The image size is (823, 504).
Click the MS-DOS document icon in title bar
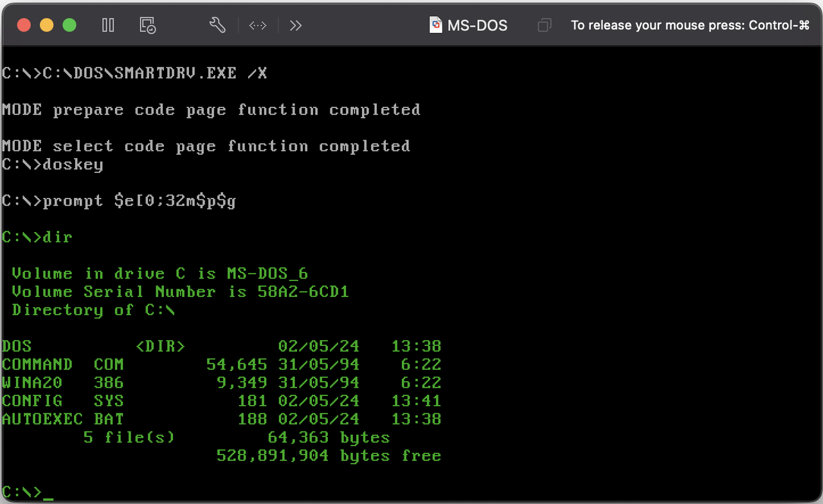coord(437,25)
